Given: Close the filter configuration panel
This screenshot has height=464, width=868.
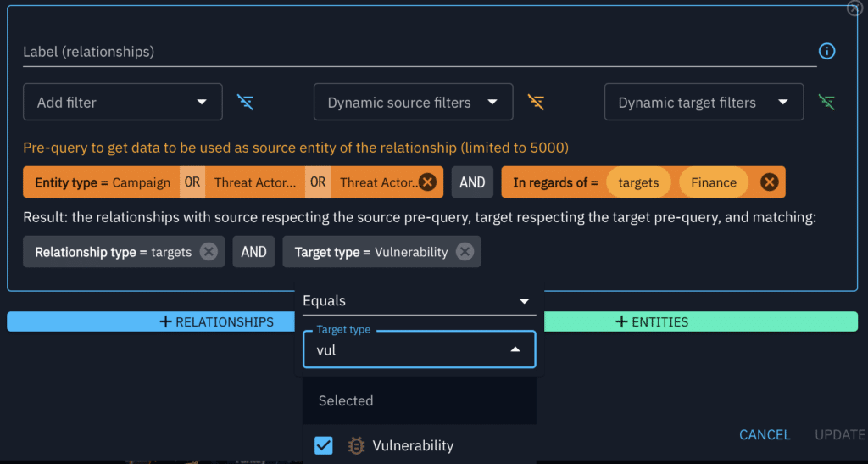Looking at the screenshot, I should tap(854, 8).
